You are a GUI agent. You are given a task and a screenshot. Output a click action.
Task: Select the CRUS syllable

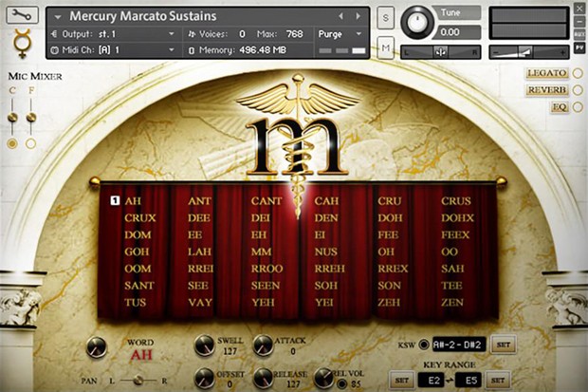tap(456, 201)
